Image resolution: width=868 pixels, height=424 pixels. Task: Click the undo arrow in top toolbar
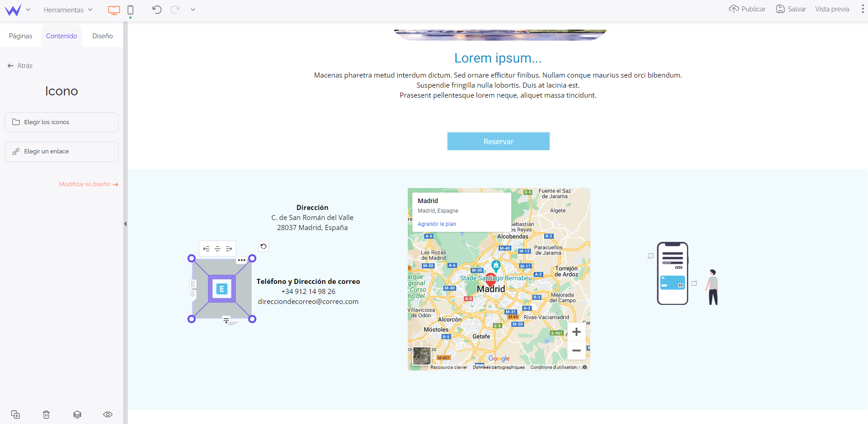click(157, 10)
